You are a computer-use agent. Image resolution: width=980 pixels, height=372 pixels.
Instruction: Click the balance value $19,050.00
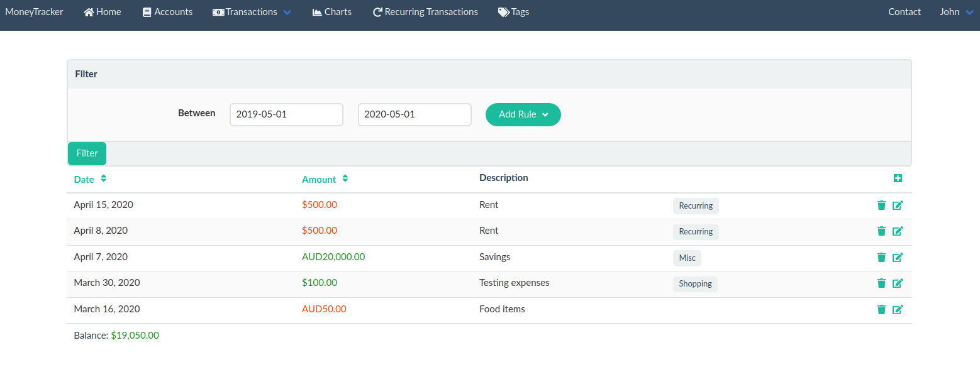coord(135,336)
